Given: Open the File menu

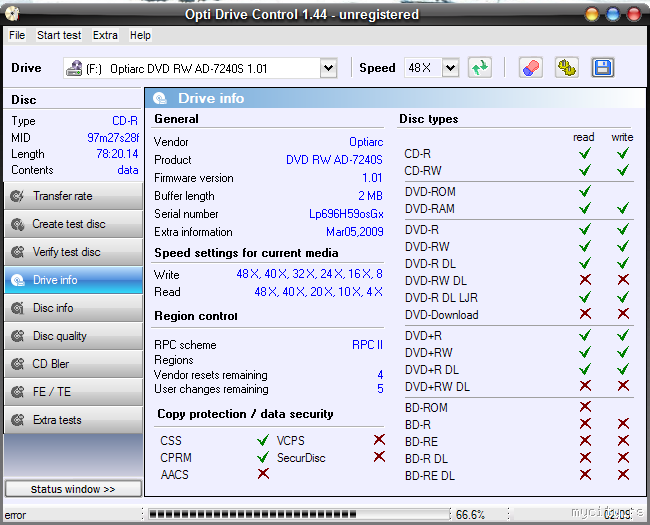Looking at the screenshot, I should pyautogui.click(x=17, y=35).
